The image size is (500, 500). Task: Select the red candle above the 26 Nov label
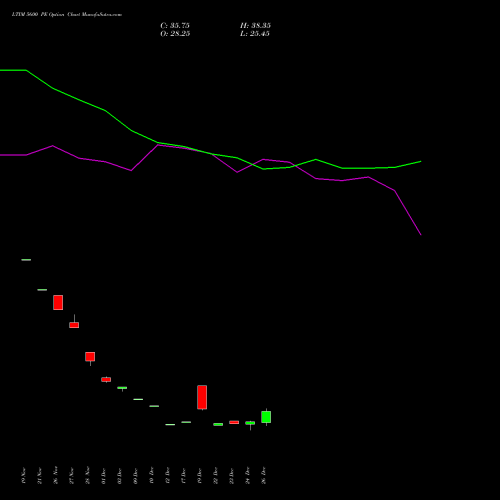tap(58, 302)
